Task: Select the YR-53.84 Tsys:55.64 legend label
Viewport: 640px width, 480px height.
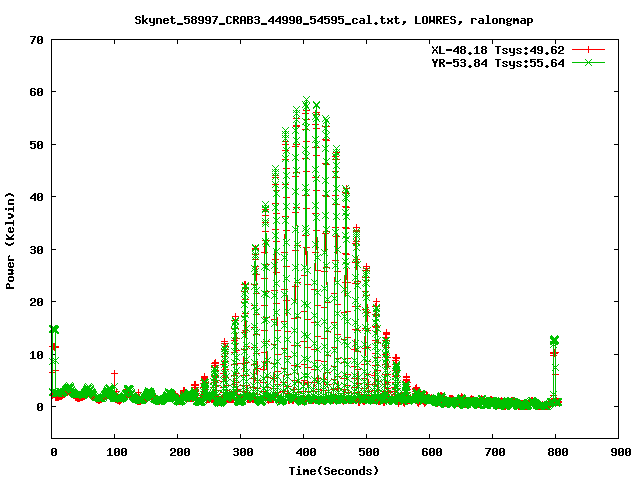Action: click(x=498, y=63)
